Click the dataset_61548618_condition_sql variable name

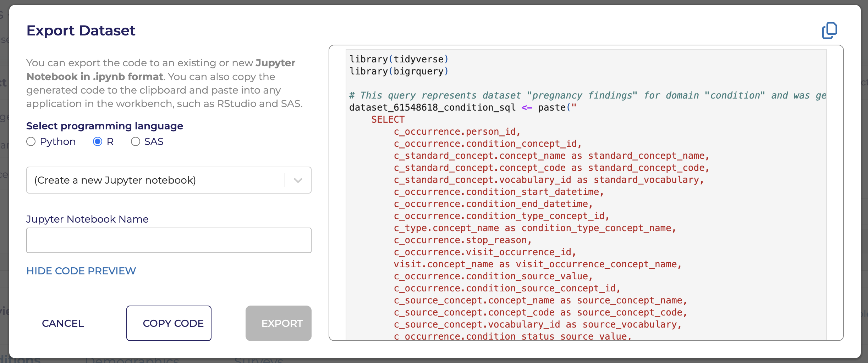click(432, 107)
